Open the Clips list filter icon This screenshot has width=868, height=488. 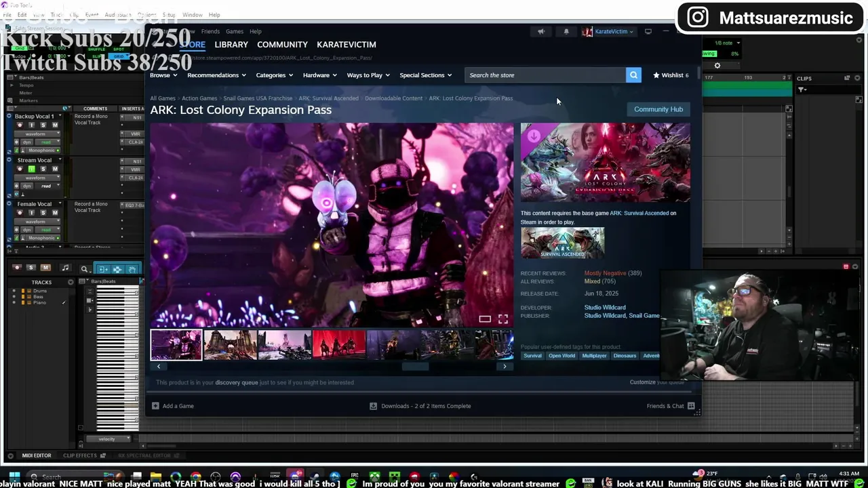(x=802, y=90)
